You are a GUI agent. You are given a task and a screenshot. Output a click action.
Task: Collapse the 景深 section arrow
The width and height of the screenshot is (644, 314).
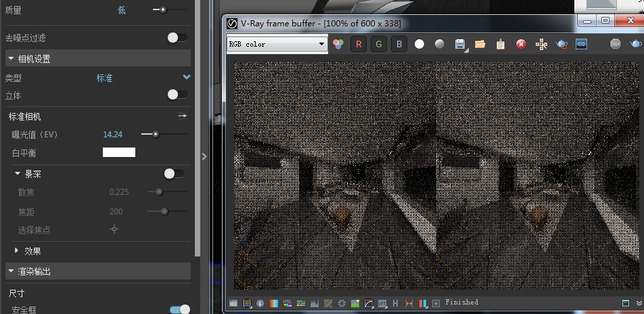pos(18,173)
